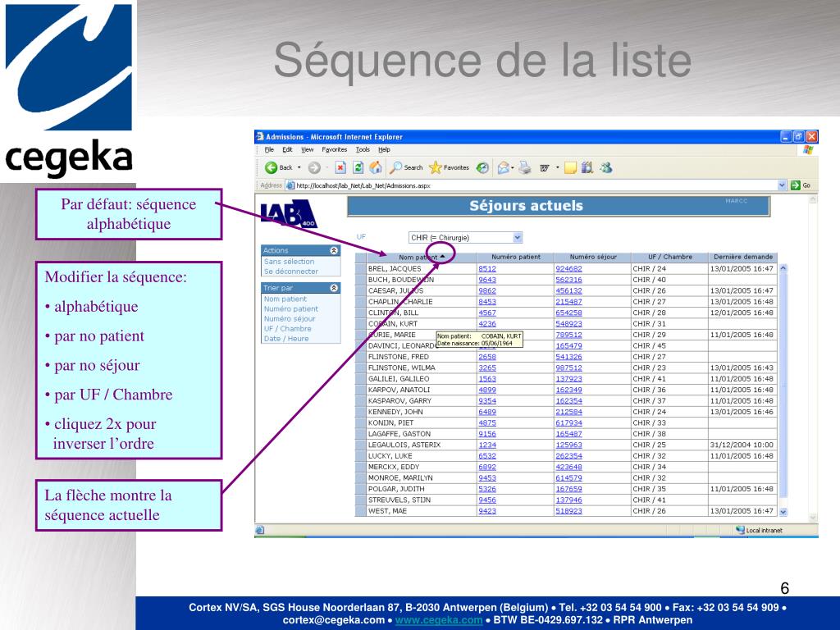
Task: Open the Tools menu
Action: 363,150
